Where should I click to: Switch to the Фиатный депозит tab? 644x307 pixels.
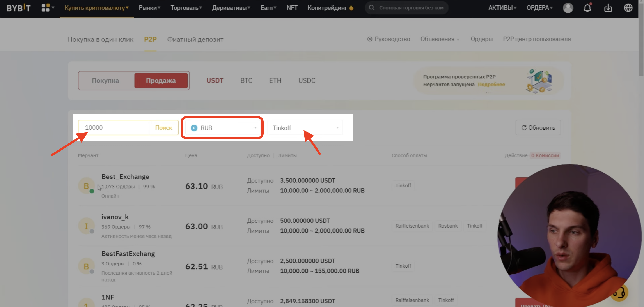point(195,39)
